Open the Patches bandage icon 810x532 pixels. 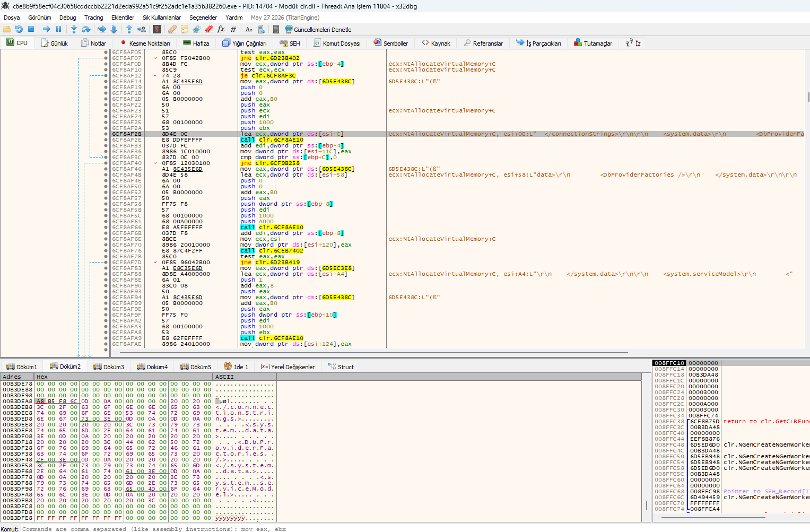click(172, 29)
